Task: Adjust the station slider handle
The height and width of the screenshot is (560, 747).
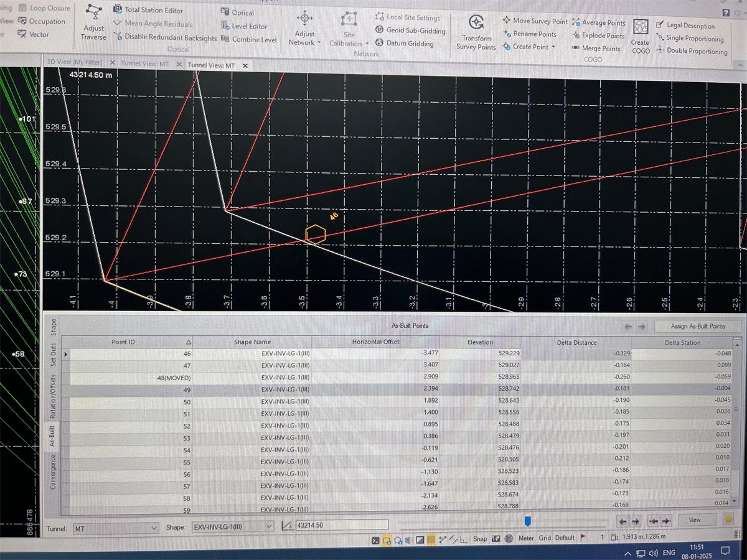Action: click(527, 520)
